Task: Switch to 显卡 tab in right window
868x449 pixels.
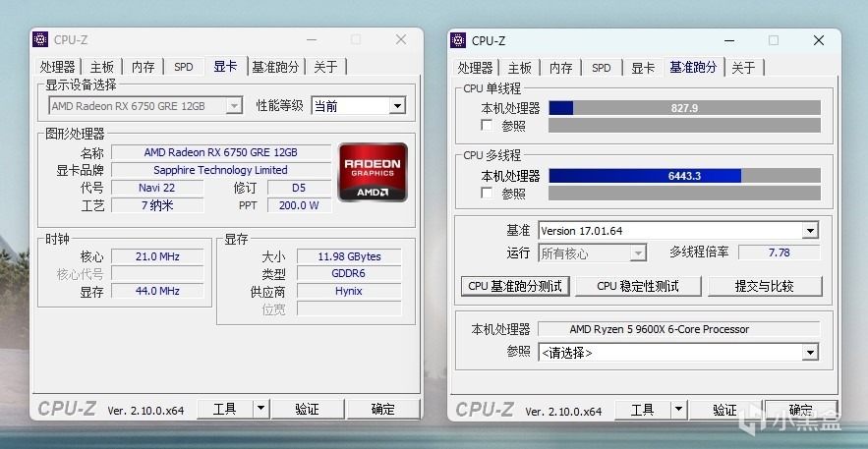Action: pos(643,68)
